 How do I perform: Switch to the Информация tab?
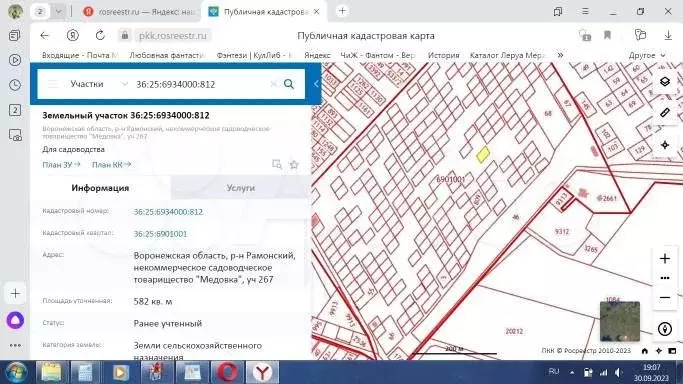100,188
